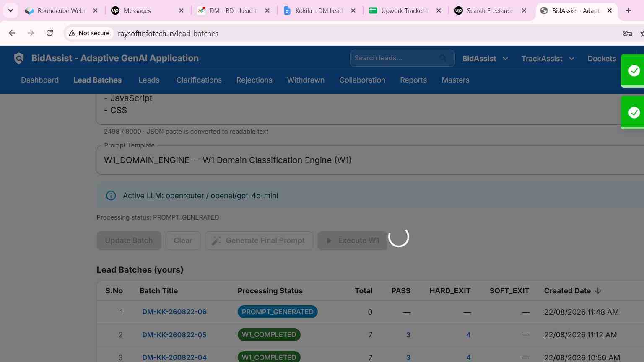
Task: Expand the BidAssist dropdown menu
Action: tap(505, 59)
